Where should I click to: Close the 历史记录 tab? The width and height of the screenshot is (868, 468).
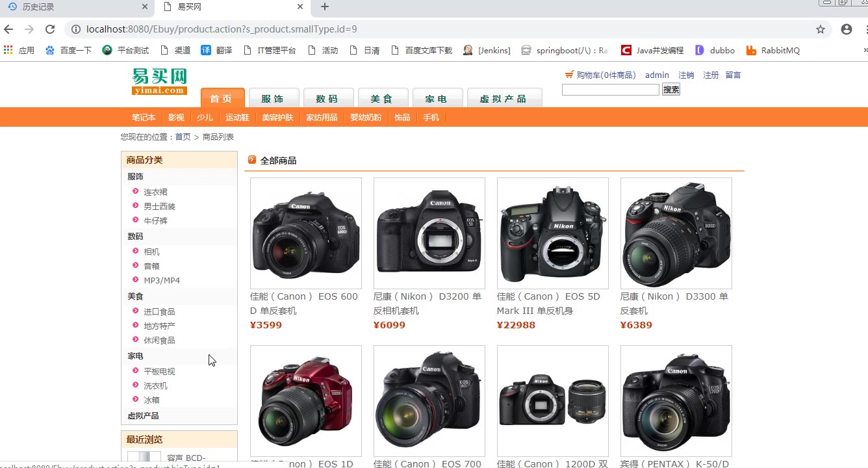click(x=144, y=7)
